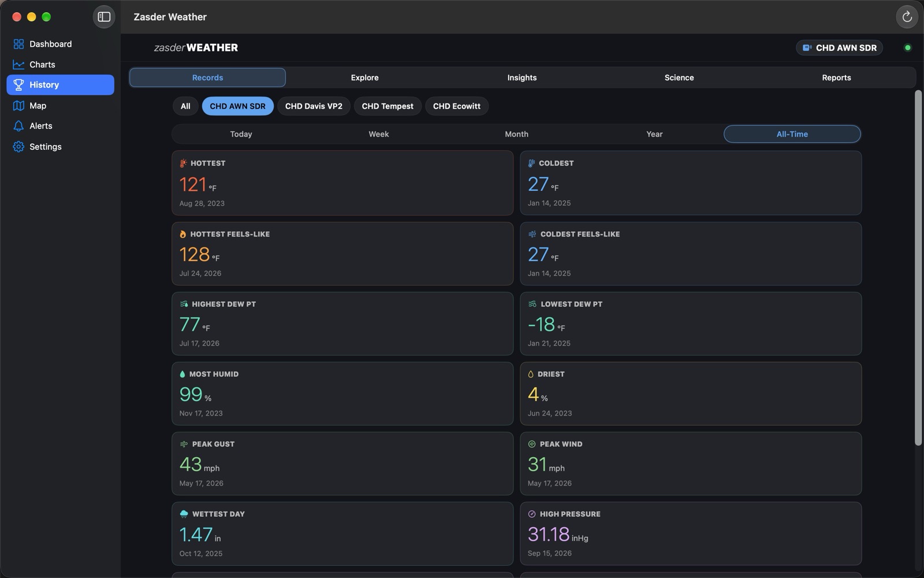Click the History trophy icon

[18, 85]
